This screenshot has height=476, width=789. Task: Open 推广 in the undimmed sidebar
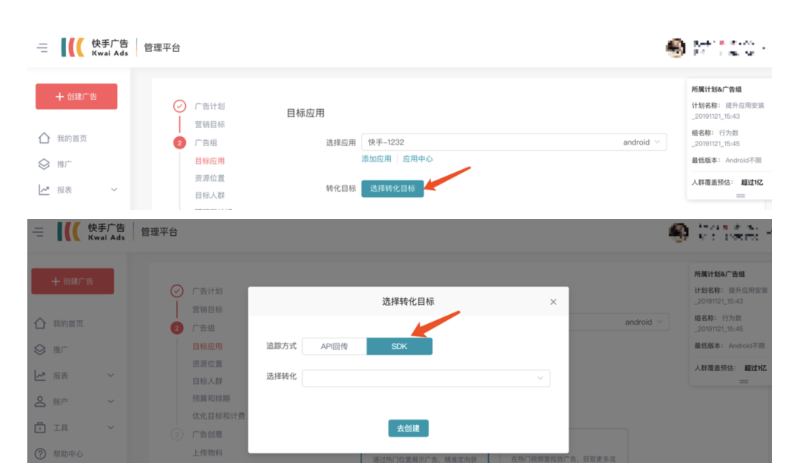pyautogui.click(x=64, y=164)
